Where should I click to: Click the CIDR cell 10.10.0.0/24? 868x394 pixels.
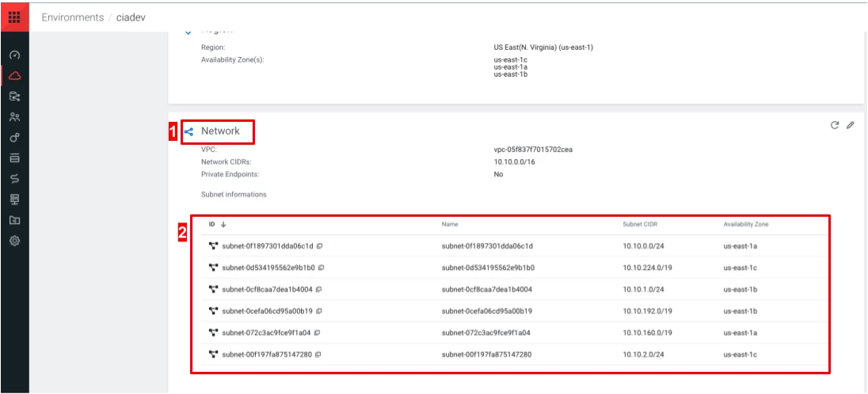[643, 246]
